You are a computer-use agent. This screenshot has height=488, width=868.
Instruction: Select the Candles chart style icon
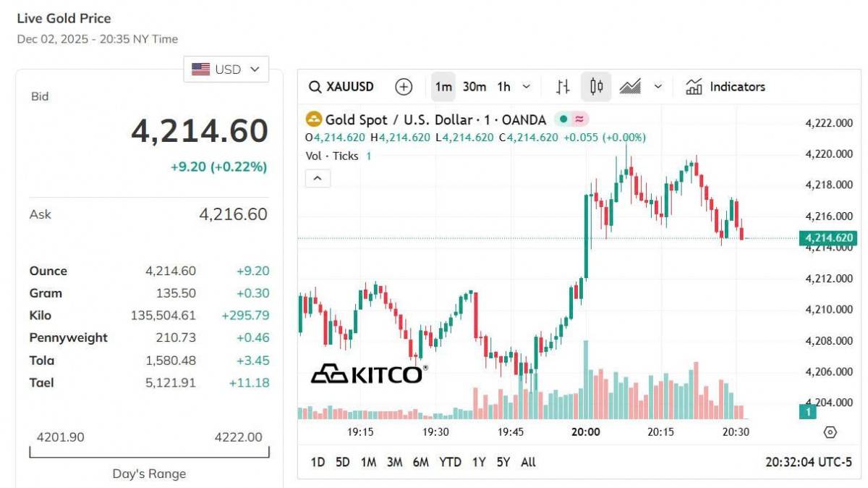(596, 87)
